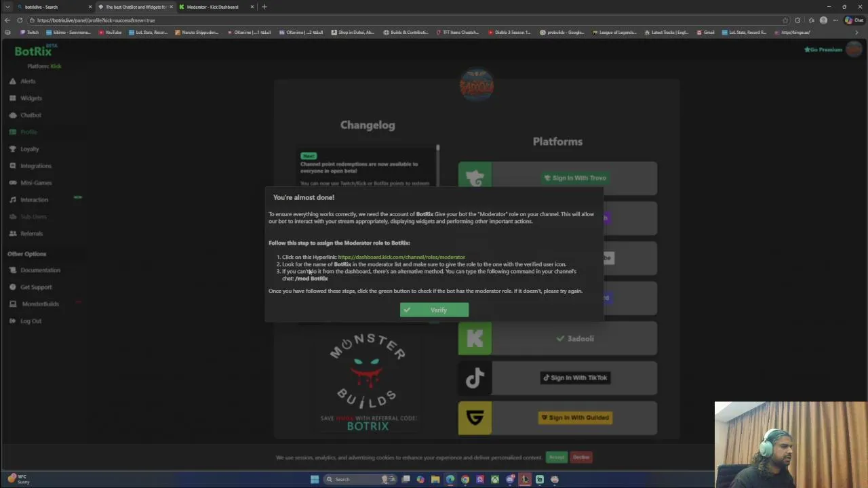Switch to the Moderator Kick Dashboard tab
This screenshot has width=868, height=488.
tap(216, 7)
